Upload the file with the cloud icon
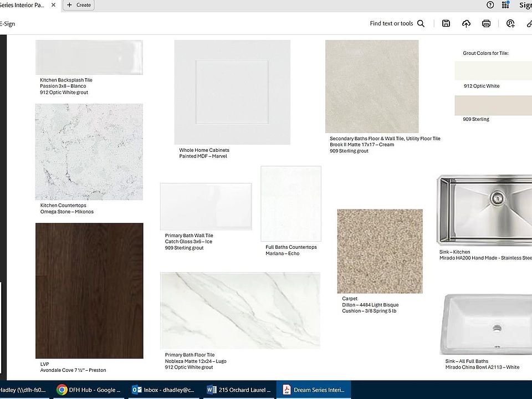The image size is (532, 399). (x=466, y=23)
